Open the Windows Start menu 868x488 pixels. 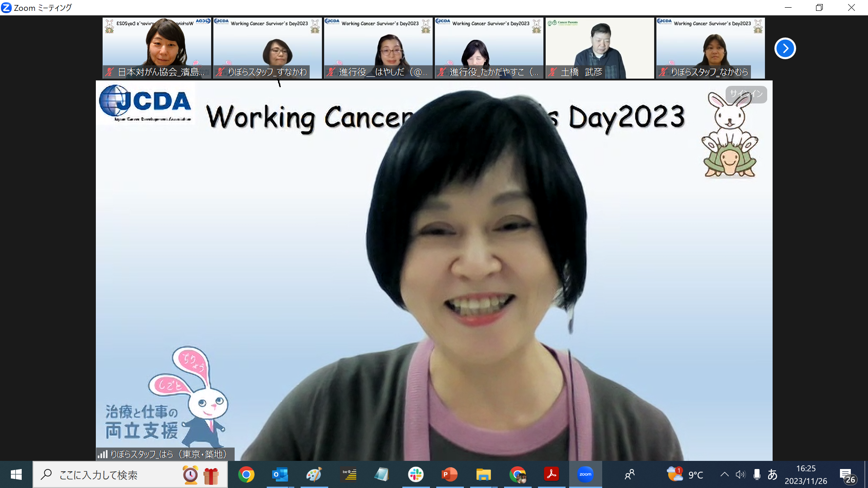(16, 474)
